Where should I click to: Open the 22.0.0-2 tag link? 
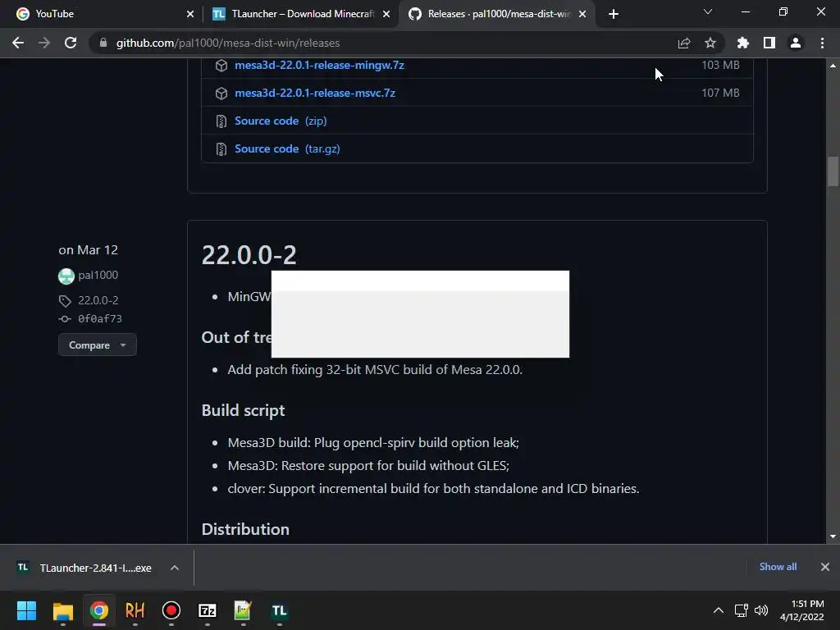tap(98, 300)
